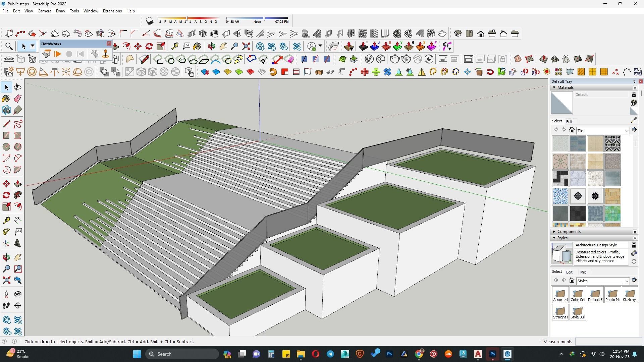Click the Shadows toggle icon
The height and width of the screenshot is (362, 644).
[150, 21]
